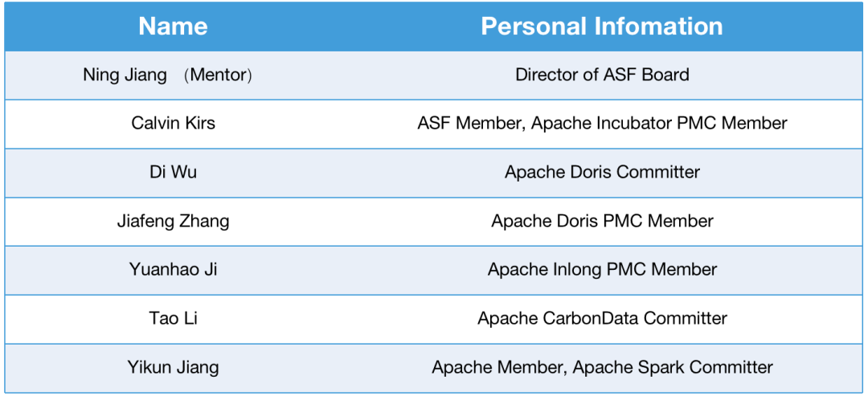Click the Name column header
Image resolution: width=868 pixels, height=400 pixels.
[x=173, y=27]
